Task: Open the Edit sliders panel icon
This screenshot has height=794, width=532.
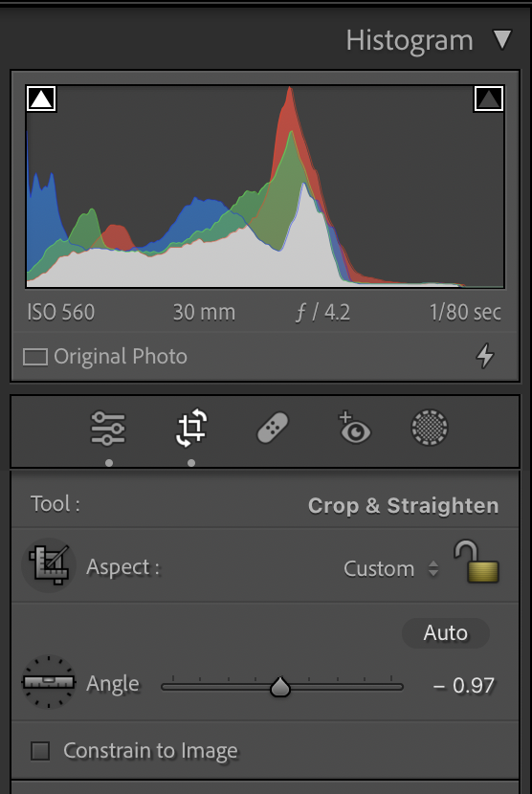Action: click(x=108, y=429)
